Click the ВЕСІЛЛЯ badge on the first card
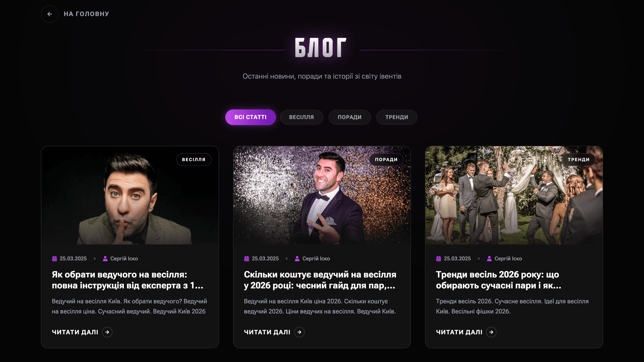This screenshot has height=362, width=644. [194, 159]
